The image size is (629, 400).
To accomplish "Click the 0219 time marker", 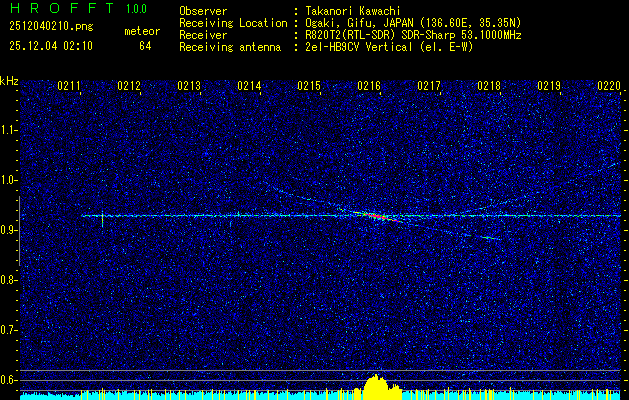I will click(x=549, y=85).
